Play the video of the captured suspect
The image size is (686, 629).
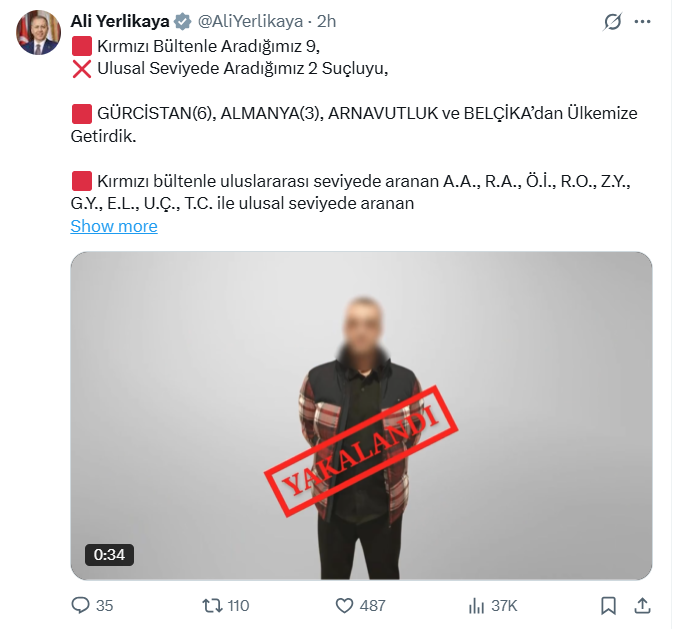coord(361,416)
